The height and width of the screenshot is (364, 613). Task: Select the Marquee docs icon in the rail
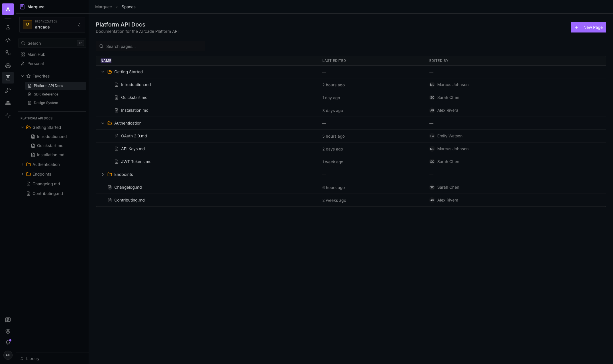8,78
